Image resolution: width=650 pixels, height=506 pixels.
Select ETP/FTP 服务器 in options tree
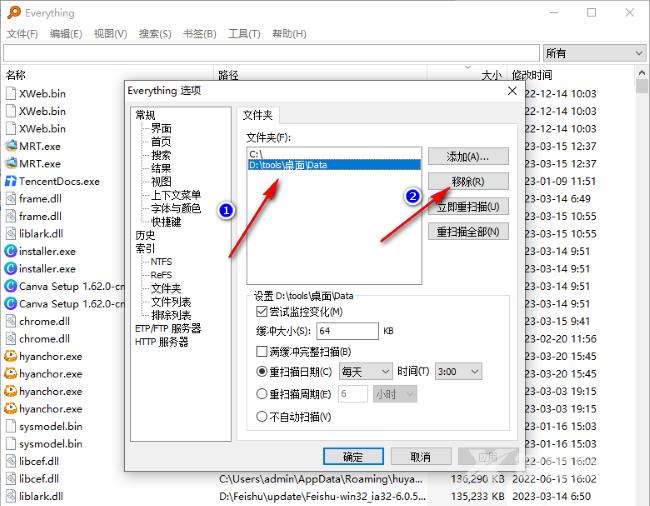[x=168, y=328]
